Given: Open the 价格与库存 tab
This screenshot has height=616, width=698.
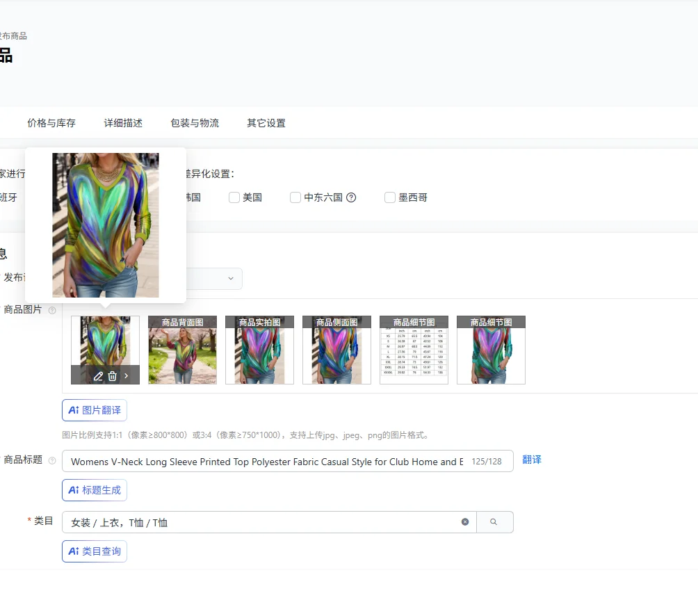Looking at the screenshot, I should coord(51,123).
